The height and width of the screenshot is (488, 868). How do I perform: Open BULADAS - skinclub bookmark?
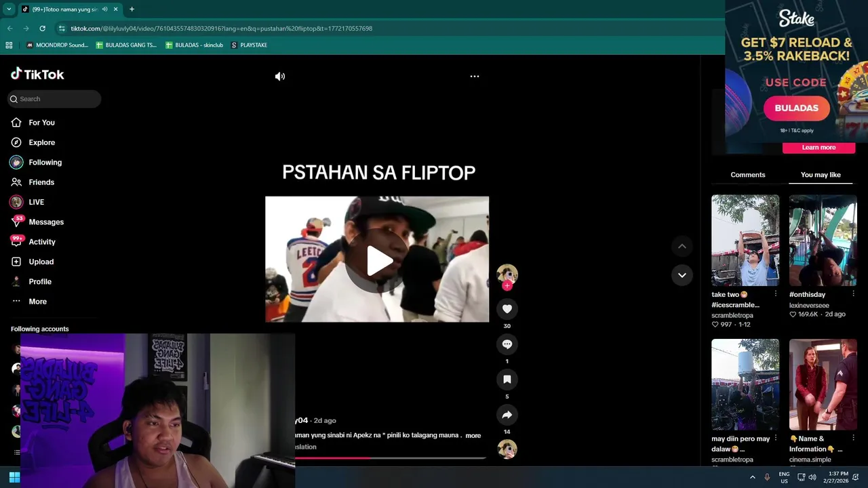point(194,45)
